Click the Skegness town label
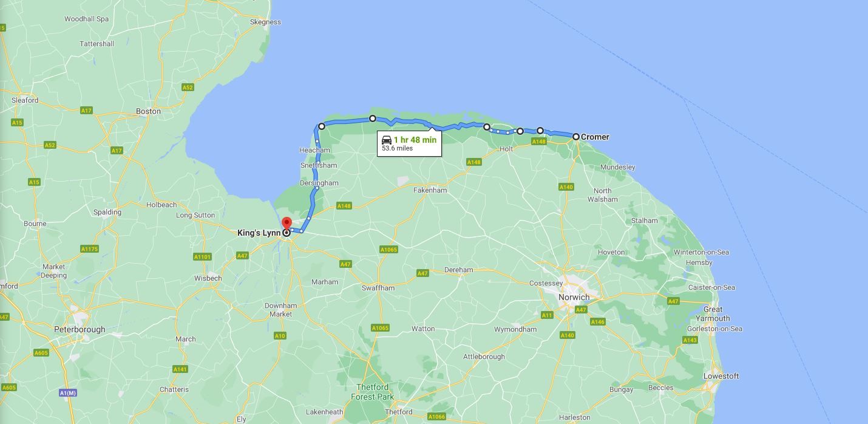868x424 pixels. tap(265, 22)
